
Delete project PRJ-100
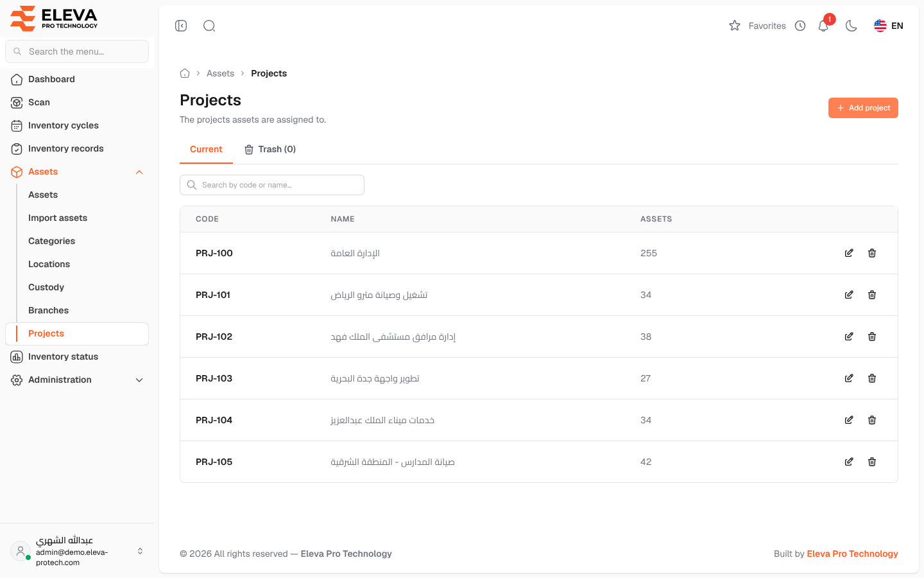pos(872,253)
